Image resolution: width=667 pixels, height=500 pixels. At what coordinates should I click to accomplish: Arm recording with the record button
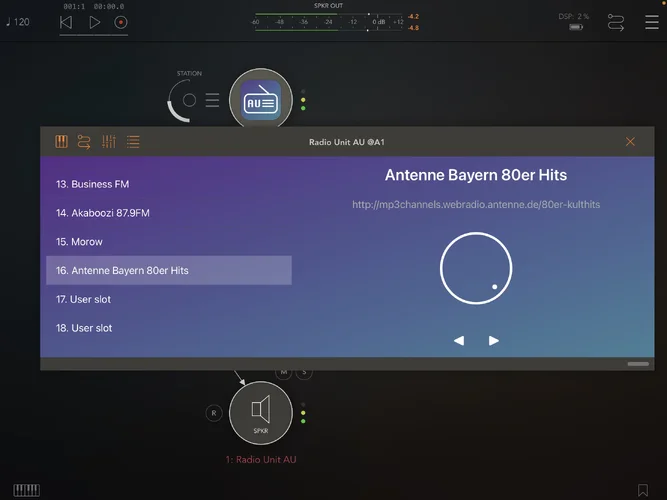[121, 22]
